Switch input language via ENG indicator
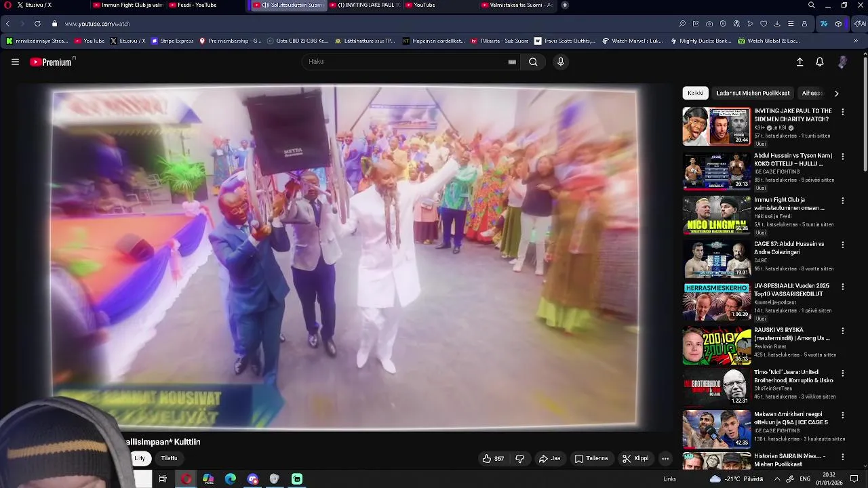 805,479
